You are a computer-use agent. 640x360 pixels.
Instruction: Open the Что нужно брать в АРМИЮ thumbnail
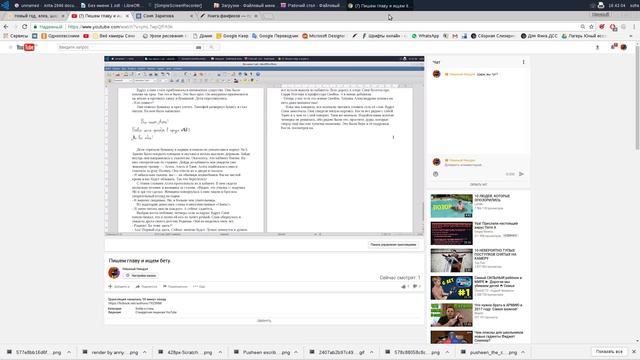click(451, 315)
